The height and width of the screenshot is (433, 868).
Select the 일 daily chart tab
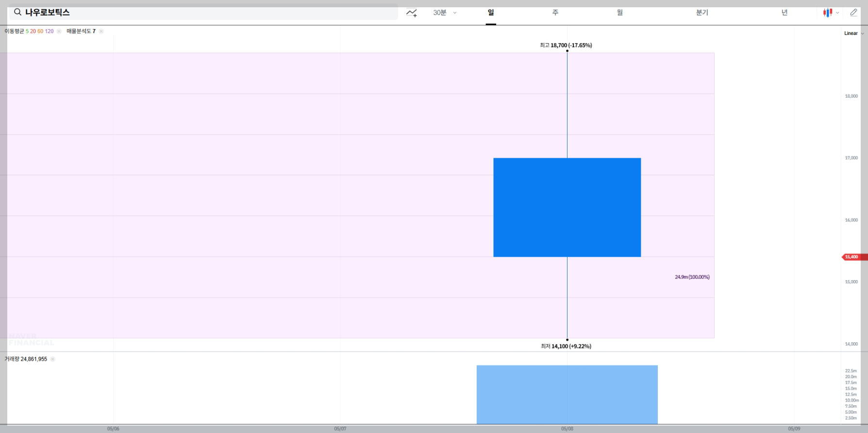pos(491,13)
